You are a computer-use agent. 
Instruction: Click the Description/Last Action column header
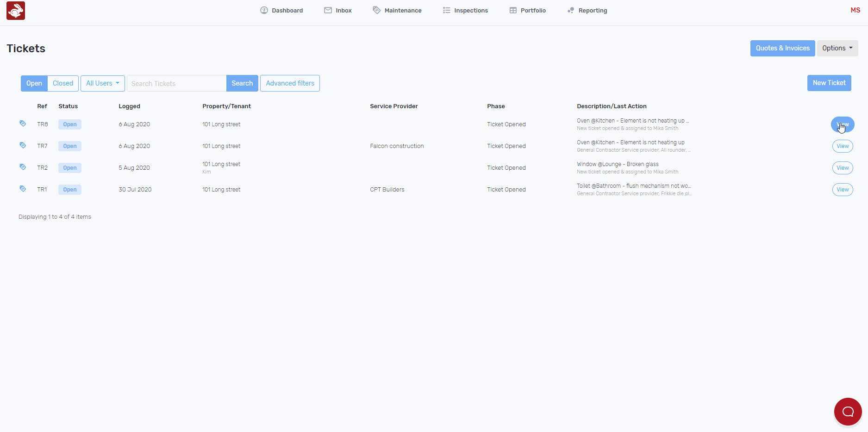click(x=612, y=106)
